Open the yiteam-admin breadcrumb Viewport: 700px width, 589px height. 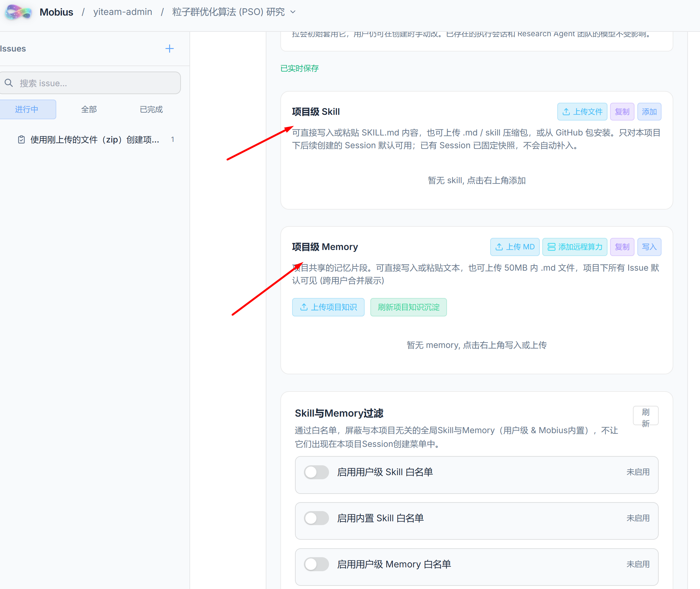point(123,12)
